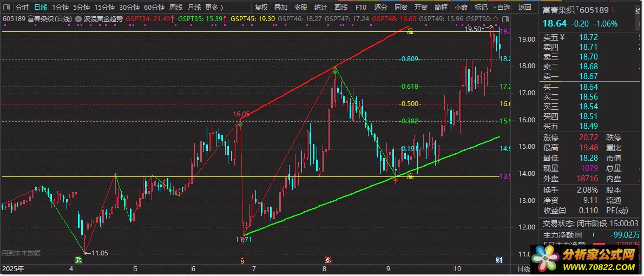
Task: Open the 复权 adjustment option
Action: (261, 8)
